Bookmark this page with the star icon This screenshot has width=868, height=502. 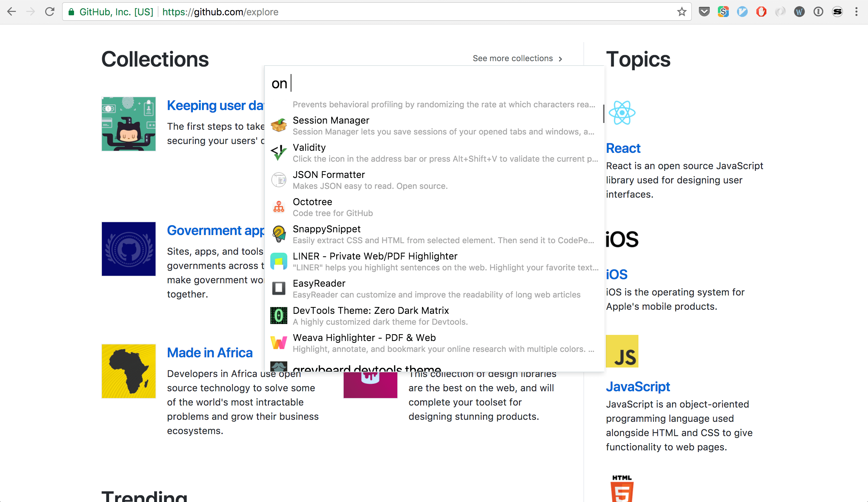click(x=682, y=12)
